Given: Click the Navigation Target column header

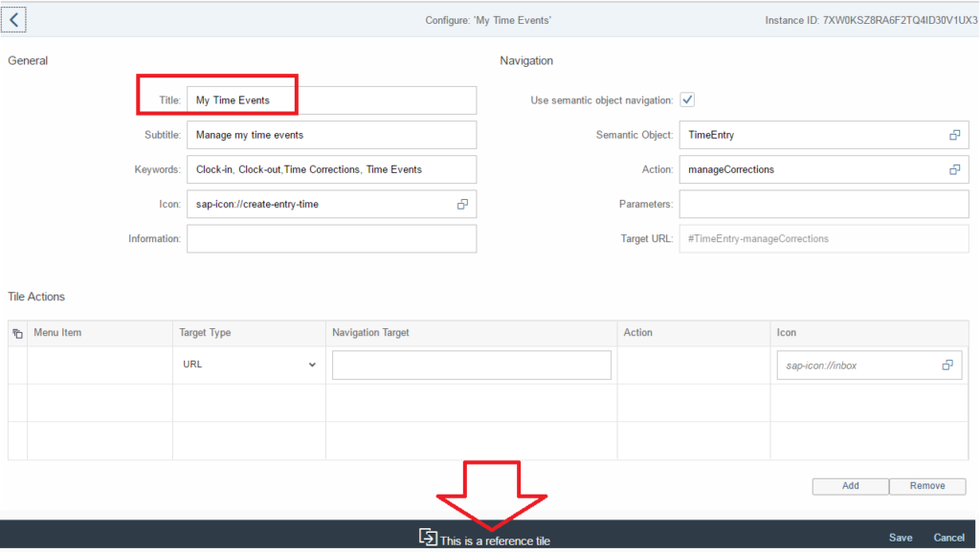Looking at the screenshot, I should tap(471, 333).
